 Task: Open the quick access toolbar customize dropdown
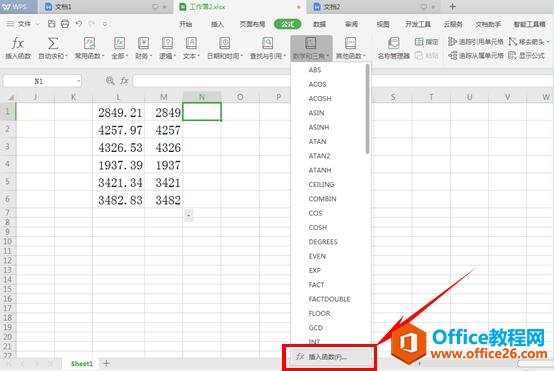pyautogui.click(x=105, y=24)
